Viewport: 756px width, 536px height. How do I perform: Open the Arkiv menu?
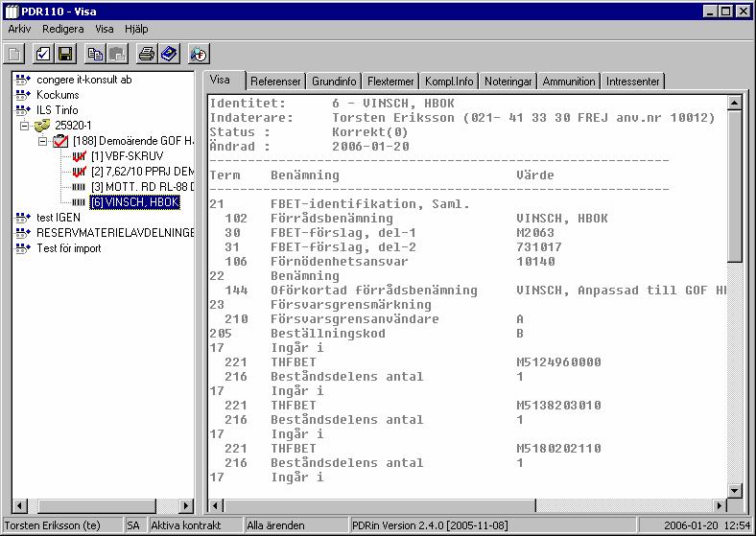click(19, 29)
